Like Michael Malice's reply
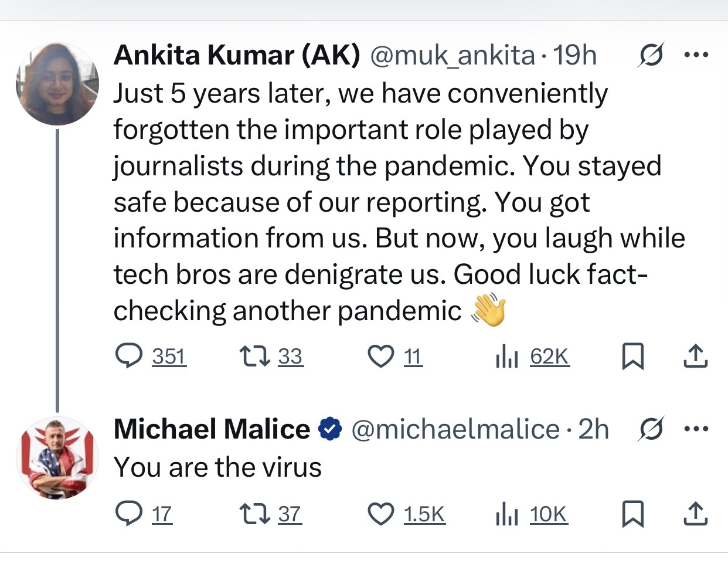Viewport: 728px width, 567px height. click(x=381, y=514)
